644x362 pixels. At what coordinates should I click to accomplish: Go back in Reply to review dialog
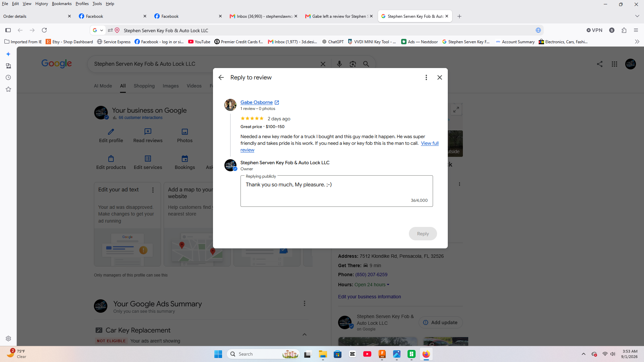[x=221, y=77]
